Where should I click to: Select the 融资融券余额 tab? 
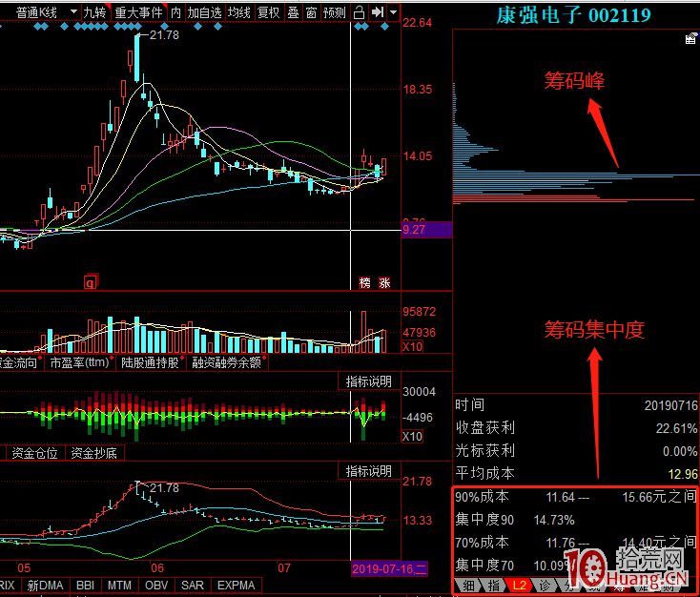[x=227, y=362]
